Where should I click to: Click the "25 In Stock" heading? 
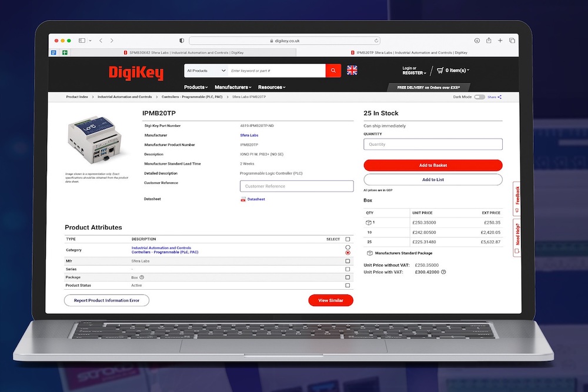pyautogui.click(x=380, y=113)
